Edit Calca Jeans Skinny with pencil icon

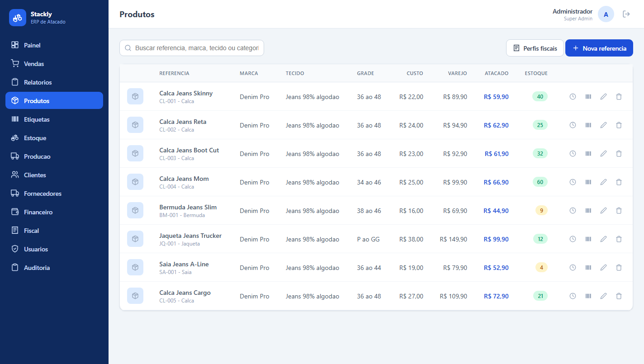click(x=603, y=96)
